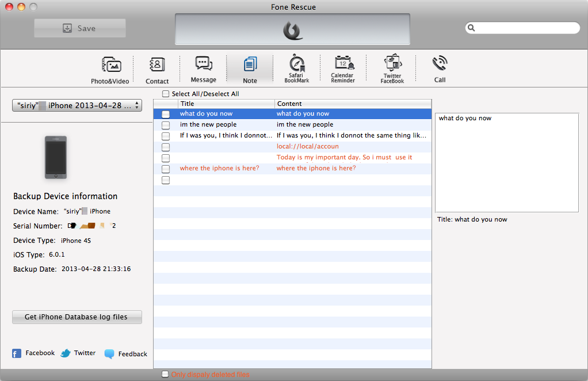
Task: Click the note preview text area
Action: click(x=507, y=162)
